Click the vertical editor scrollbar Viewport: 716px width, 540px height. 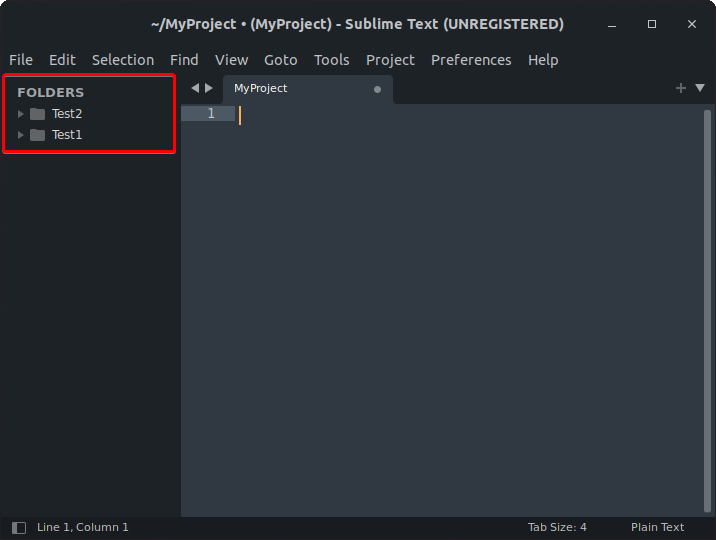[x=707, y=311]
